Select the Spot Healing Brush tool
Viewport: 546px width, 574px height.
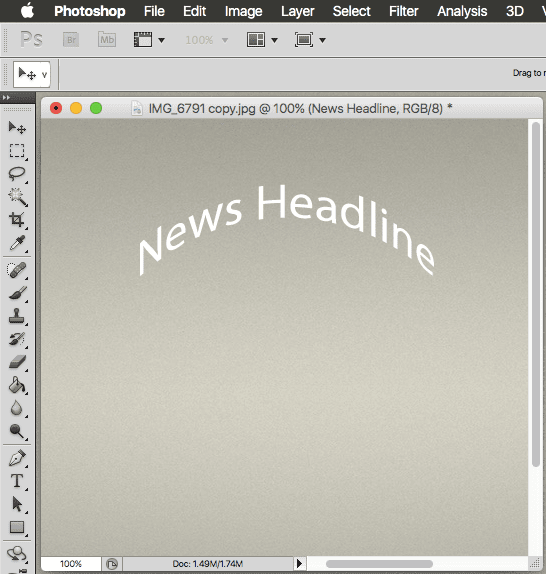17,270
